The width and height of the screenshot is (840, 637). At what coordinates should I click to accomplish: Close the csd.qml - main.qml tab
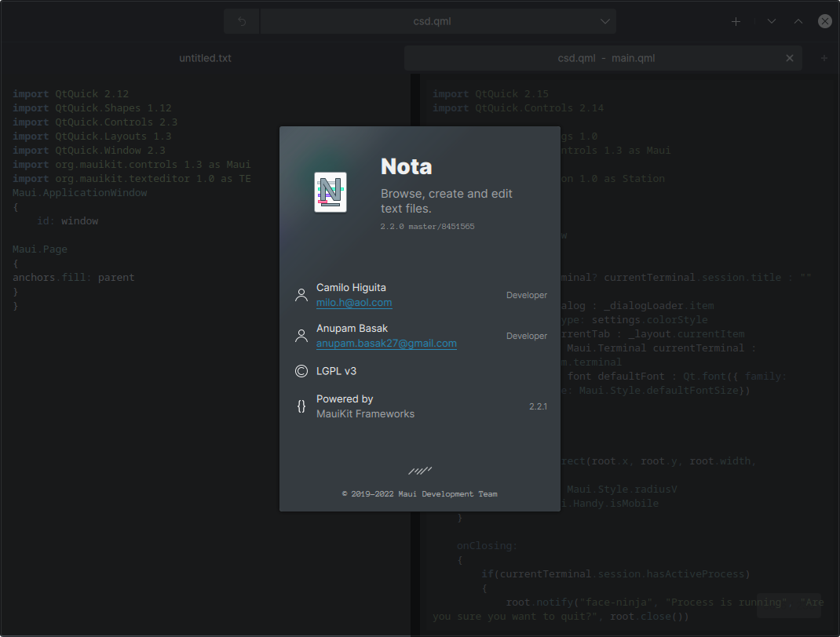click(790, 58)
